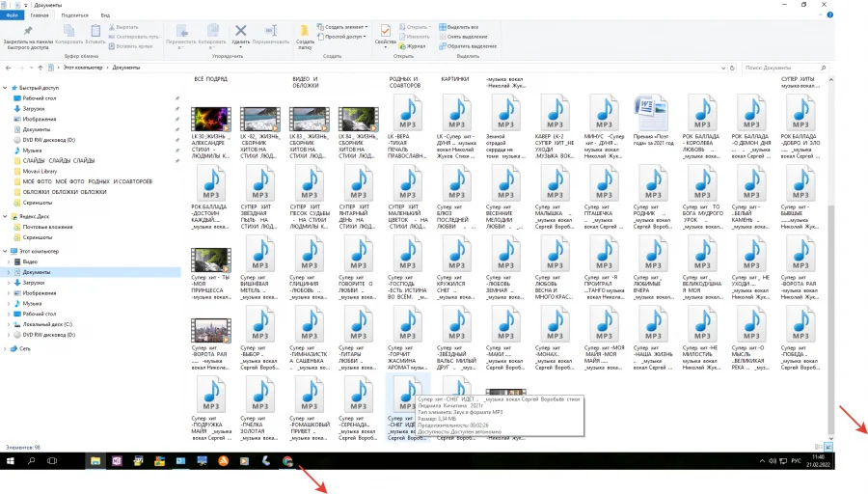Select video file LK 30 ЖИЗНЬ АЛЕКСАНДРЕ

coord(210,120)
